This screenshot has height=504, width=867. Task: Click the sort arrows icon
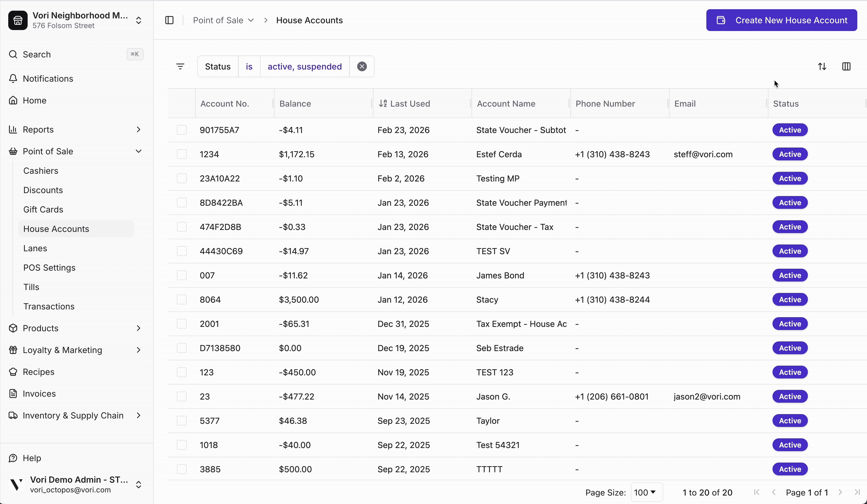click(822, 66)
